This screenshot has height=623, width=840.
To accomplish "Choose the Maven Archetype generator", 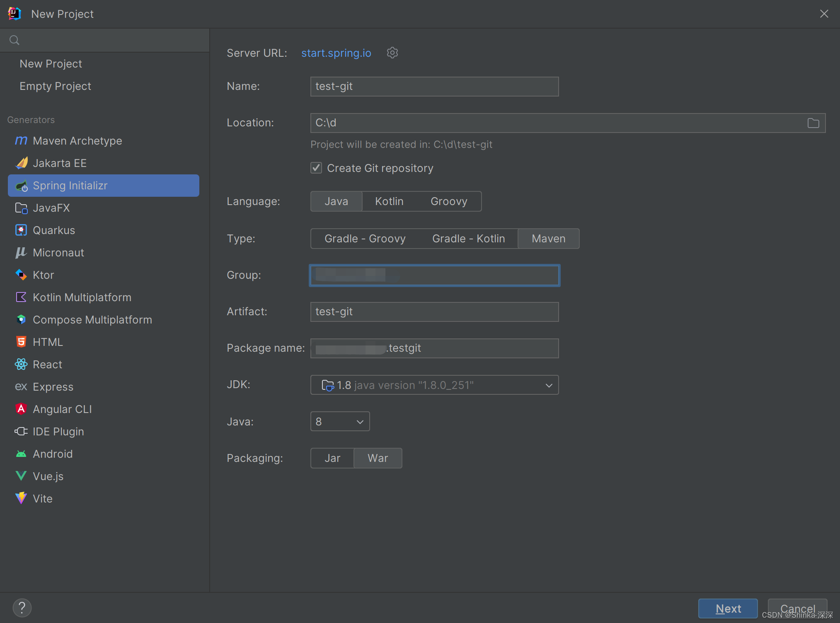I will (x=104, y=141).
